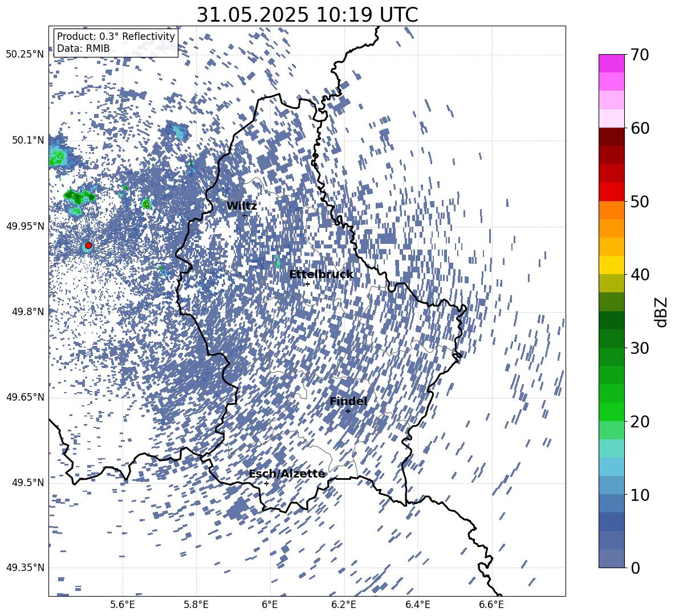Click the 6.4°E longitude tick label
675x616 pixels.
(x=417, y=605)
